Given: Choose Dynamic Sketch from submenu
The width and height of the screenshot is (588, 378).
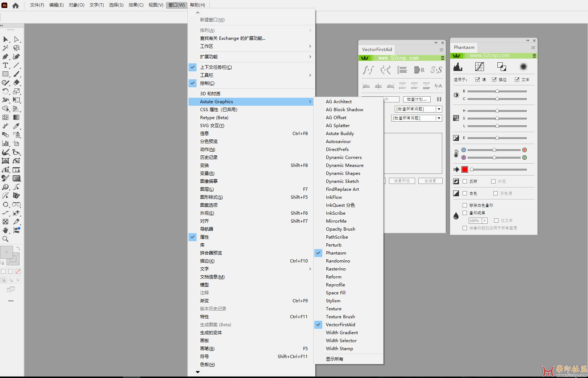Looking at the screenshot, I should coord(349,181).
